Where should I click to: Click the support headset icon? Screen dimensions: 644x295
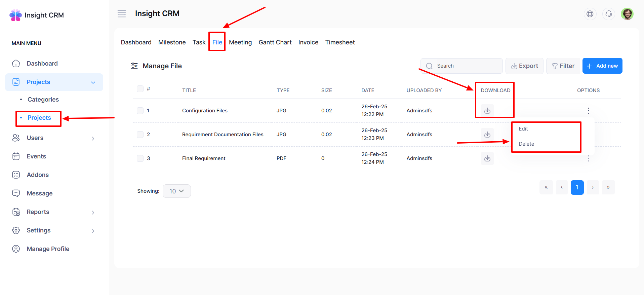pos(608,14)
